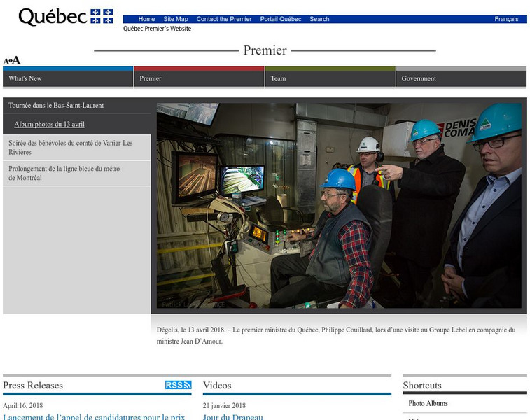Select Soirée des bénévoles du comté item

(x=77, y=147)
